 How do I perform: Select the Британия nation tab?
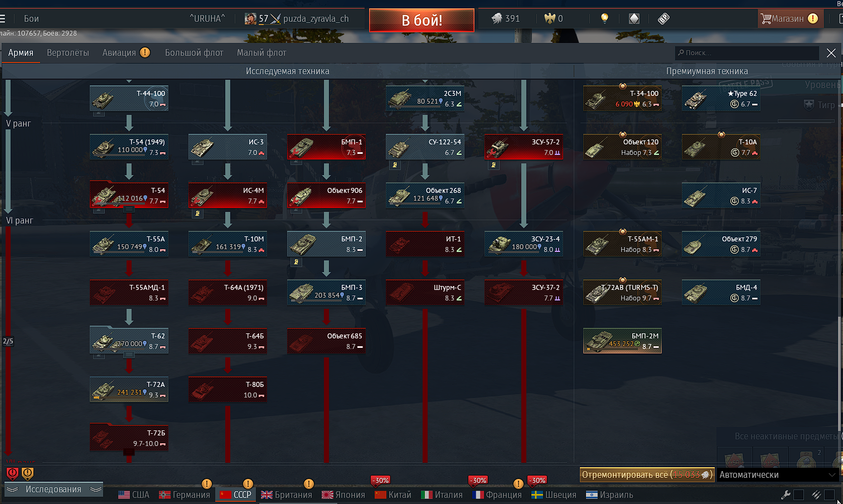pyautogui.click(x=287, y=495)
